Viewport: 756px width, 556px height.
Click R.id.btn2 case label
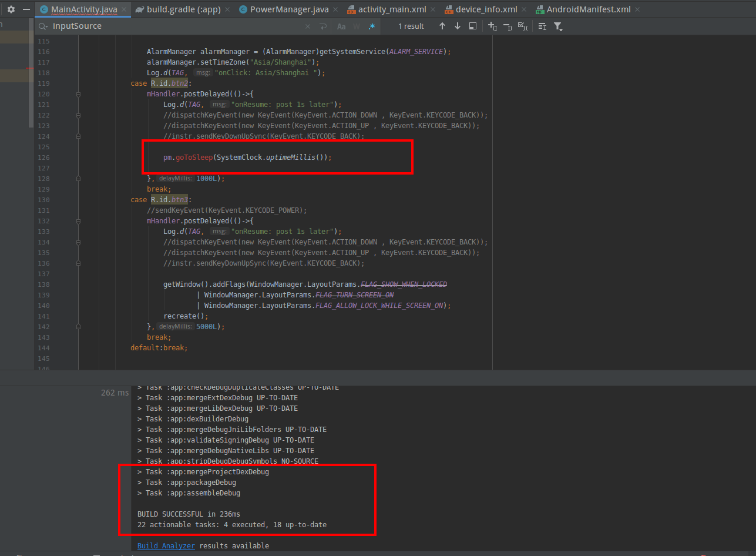point(169,83)
